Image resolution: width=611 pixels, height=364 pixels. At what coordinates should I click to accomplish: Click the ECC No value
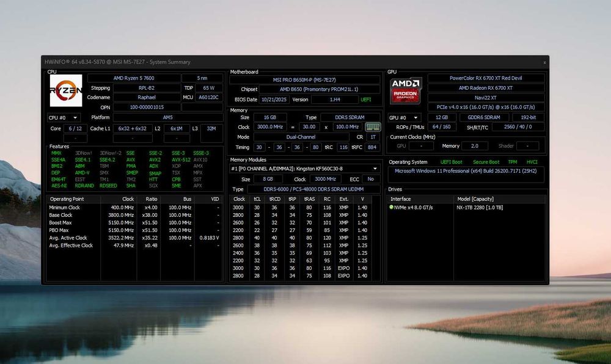(x=371, y=179)
